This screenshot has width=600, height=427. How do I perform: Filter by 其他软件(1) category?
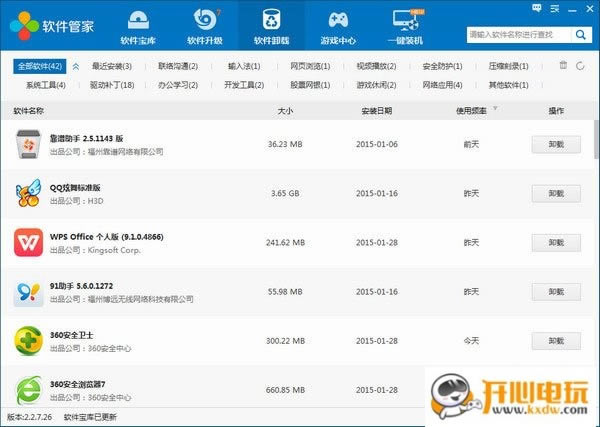pos(509,85)
